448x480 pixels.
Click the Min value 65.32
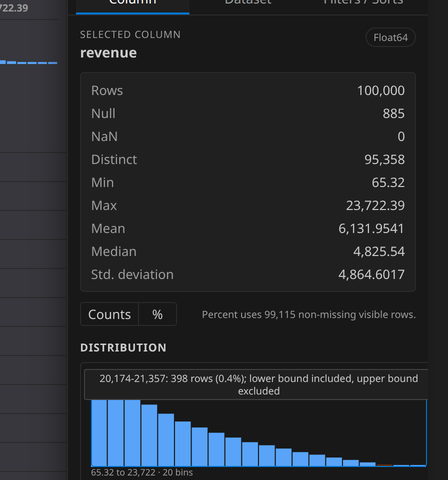(388, 182)
